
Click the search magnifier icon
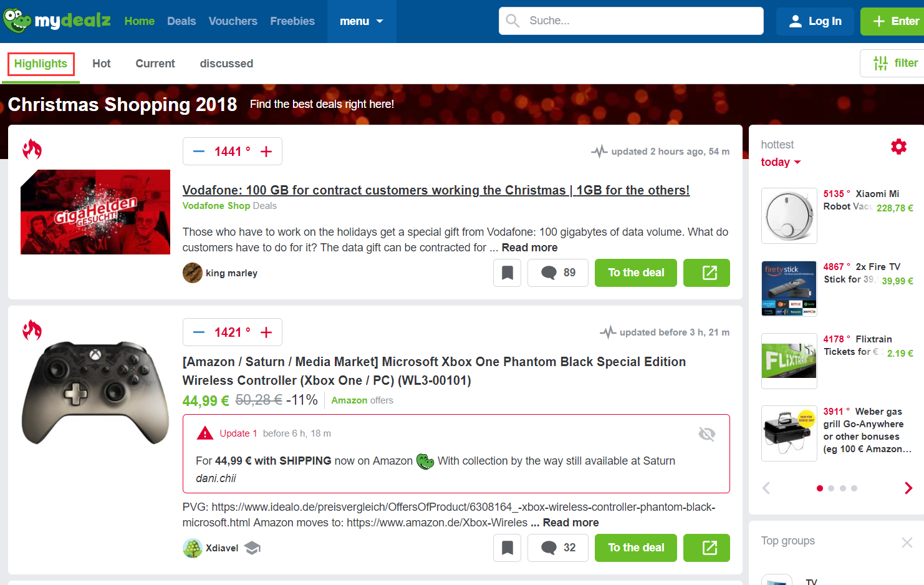point(513,21)
